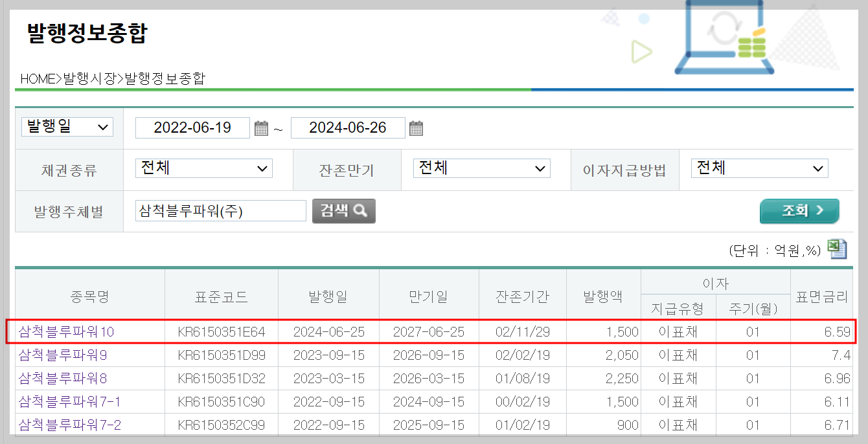Screen dimensions: 868x444
Task: Select the standard code KR6150351D32
Action: [x=222, y=379]
